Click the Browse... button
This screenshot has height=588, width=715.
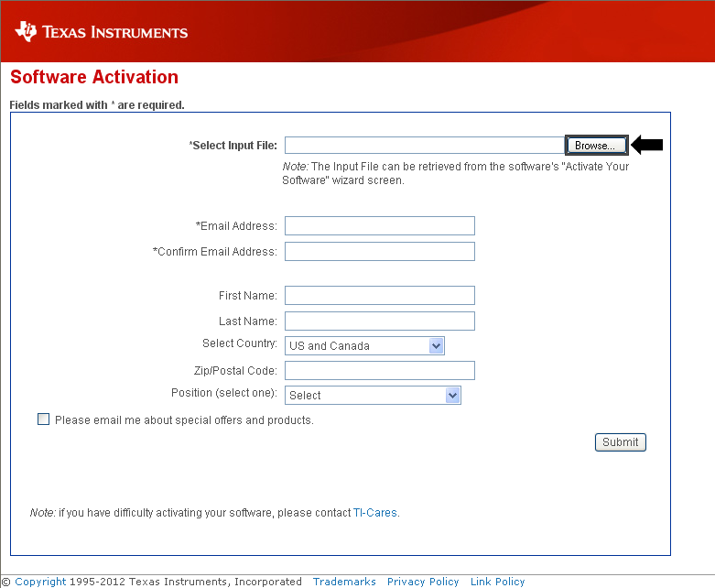[x=596, y=146]
